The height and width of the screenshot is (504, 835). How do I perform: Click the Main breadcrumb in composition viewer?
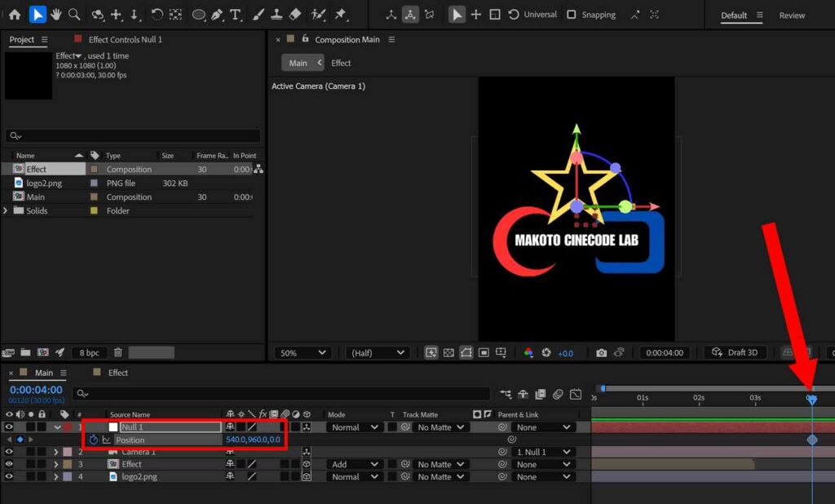pyautogui.click(x=298, y=63)
